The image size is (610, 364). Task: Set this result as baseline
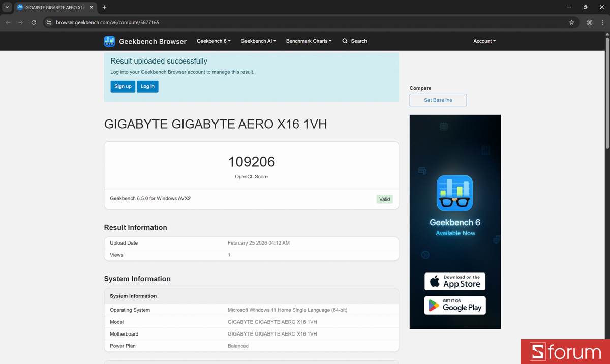point(438,100)
